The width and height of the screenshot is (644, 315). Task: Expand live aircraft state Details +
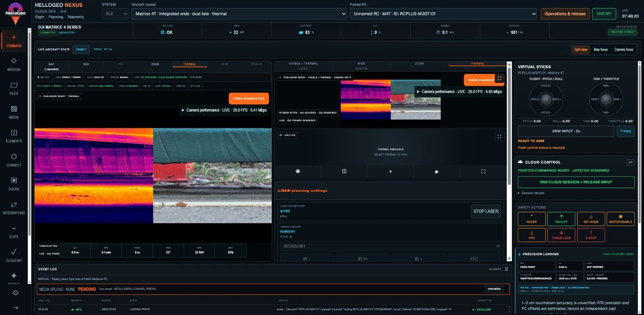pyautogui.click(x=81, y=50)
